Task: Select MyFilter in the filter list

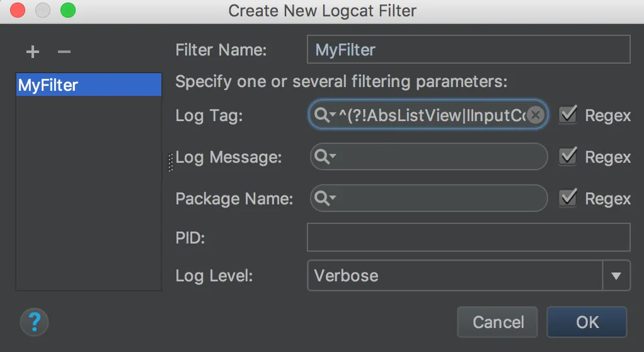Action: [x=88, y=85]
